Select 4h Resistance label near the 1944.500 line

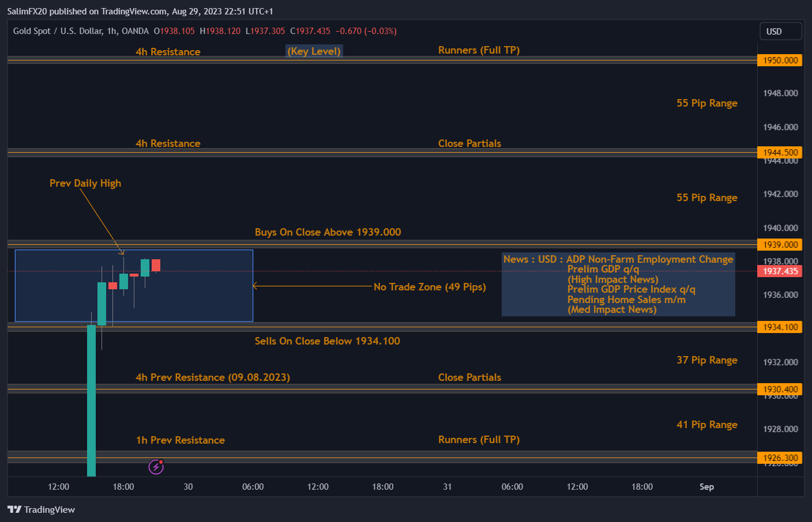tap(168, 143)
